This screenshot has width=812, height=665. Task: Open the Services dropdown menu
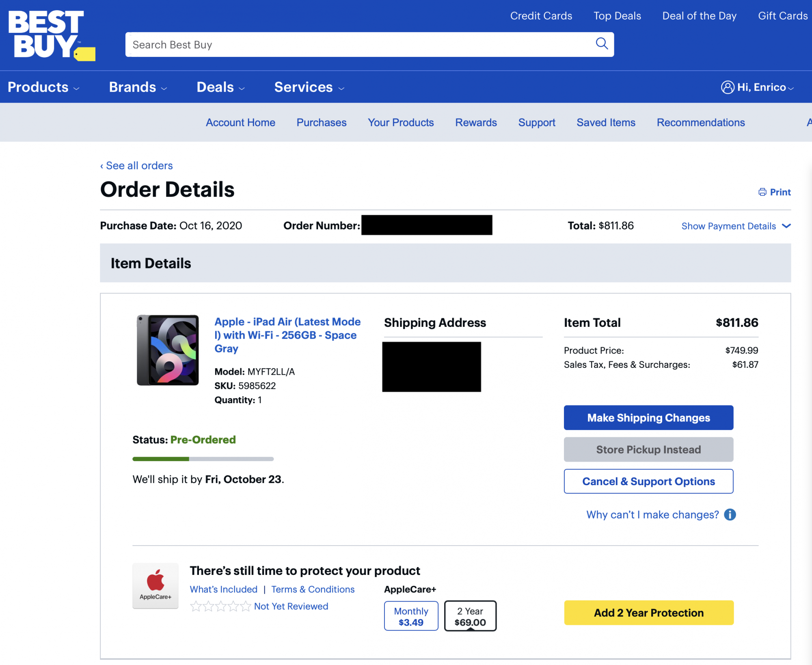(x=309, y=87)
